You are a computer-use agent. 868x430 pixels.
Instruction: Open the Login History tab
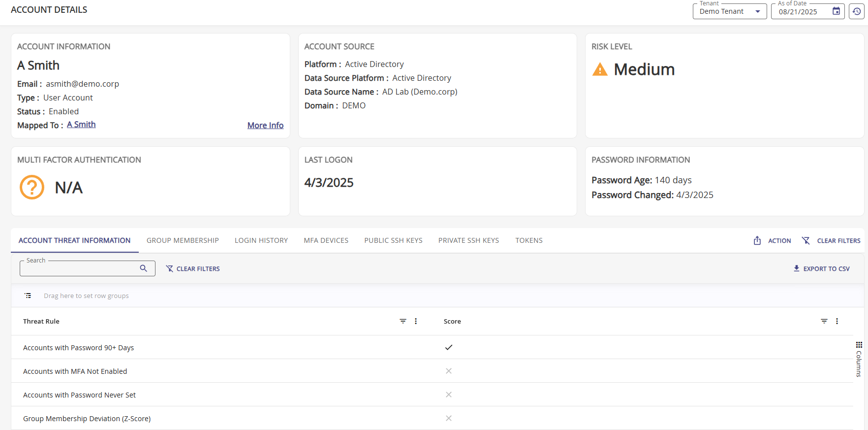click(261, 240)
